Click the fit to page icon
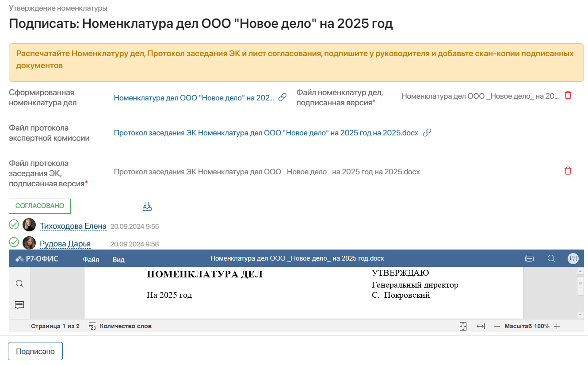 pos(463,327)
